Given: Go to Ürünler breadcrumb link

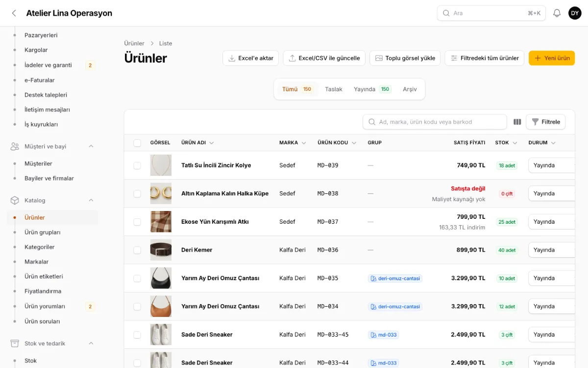Looking at the screenshot, I should (x=134, y=43).
